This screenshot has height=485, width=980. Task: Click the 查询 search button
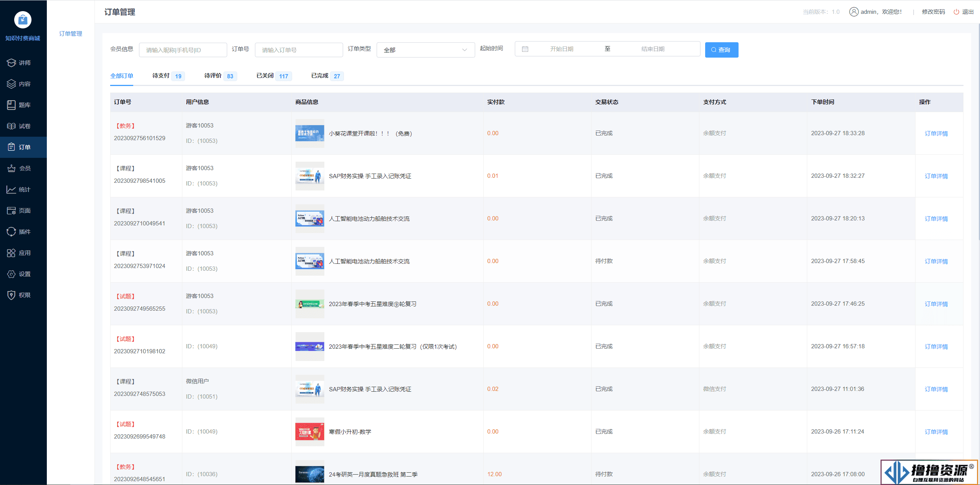coord(721,50)
